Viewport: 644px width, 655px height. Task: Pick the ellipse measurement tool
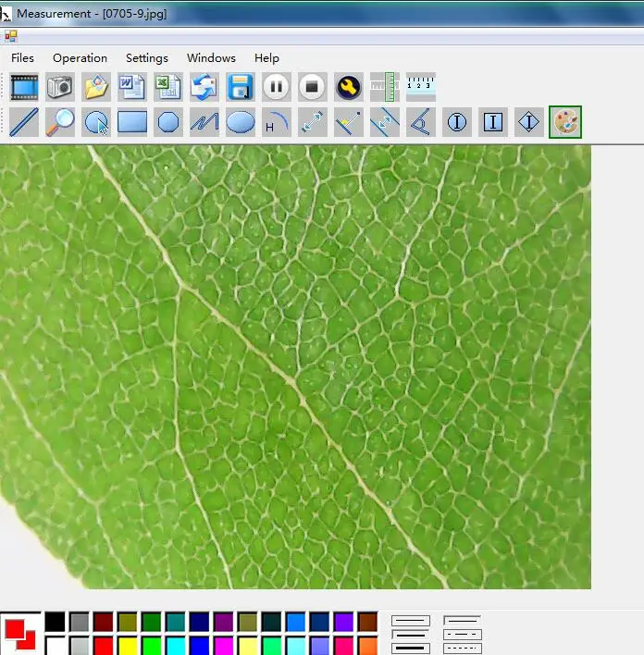(x=241, y=122)
